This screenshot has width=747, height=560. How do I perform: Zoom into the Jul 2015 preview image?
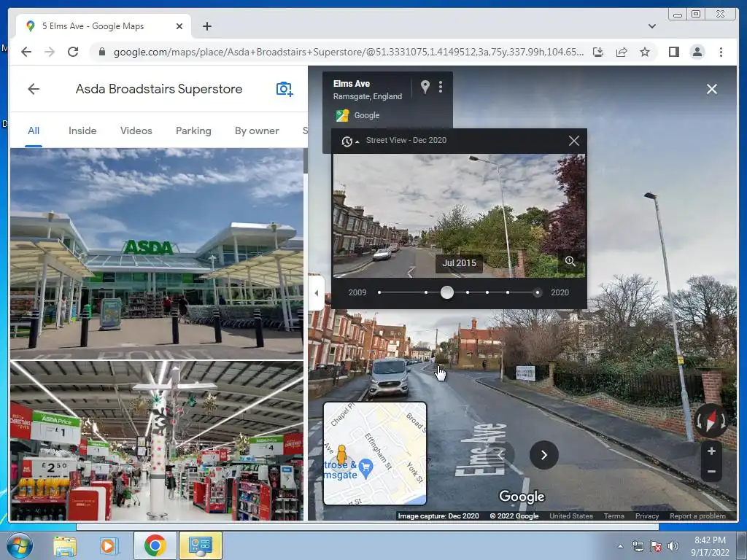pos(570,261)
